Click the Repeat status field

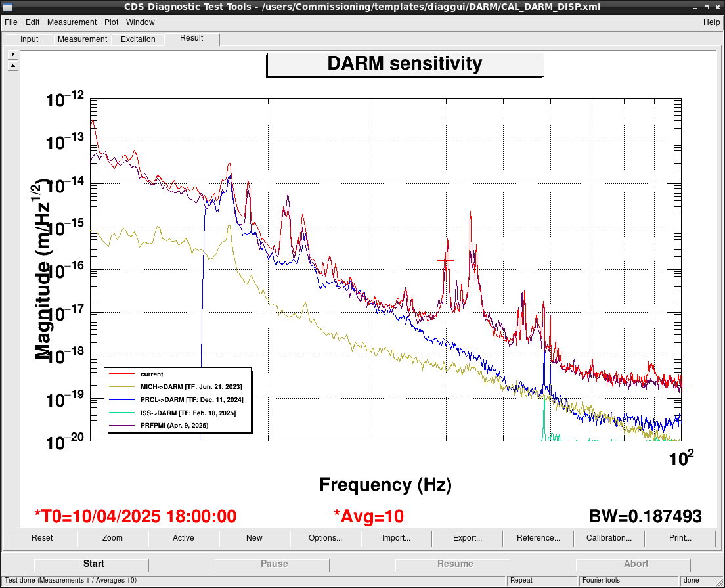(542, 581)
